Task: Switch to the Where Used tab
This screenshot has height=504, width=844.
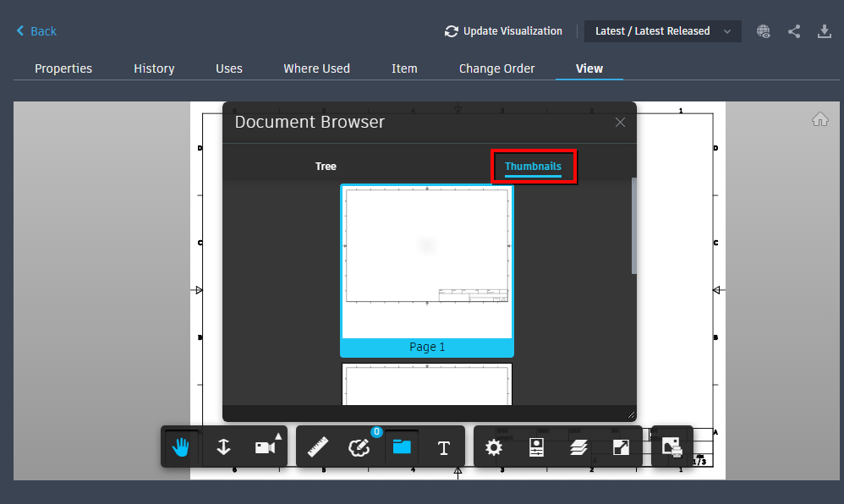Action: 316,68
